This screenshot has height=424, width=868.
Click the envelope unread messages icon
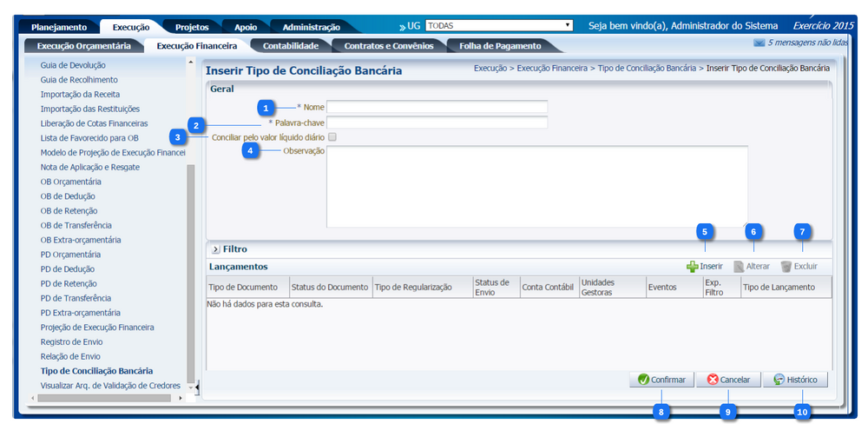[759, 42]
